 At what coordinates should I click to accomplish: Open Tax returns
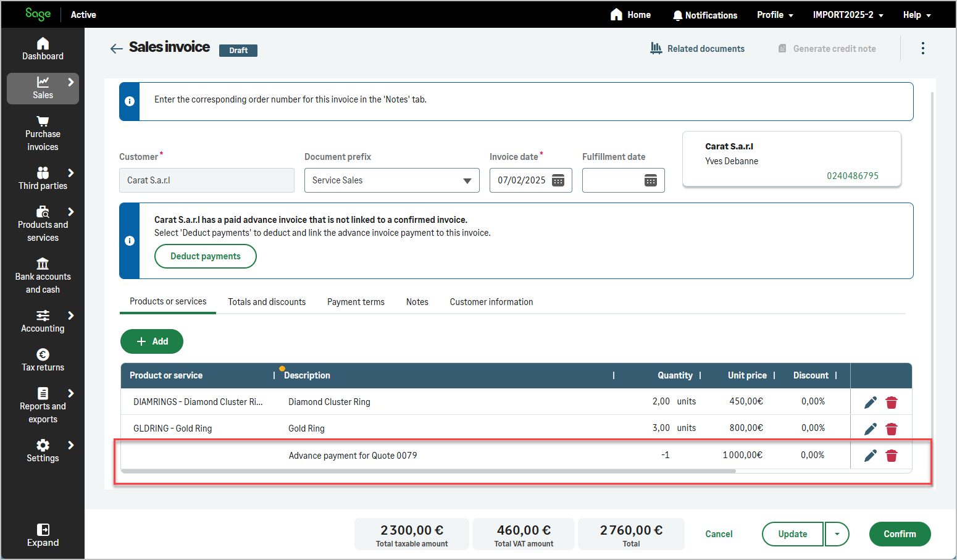43,360
